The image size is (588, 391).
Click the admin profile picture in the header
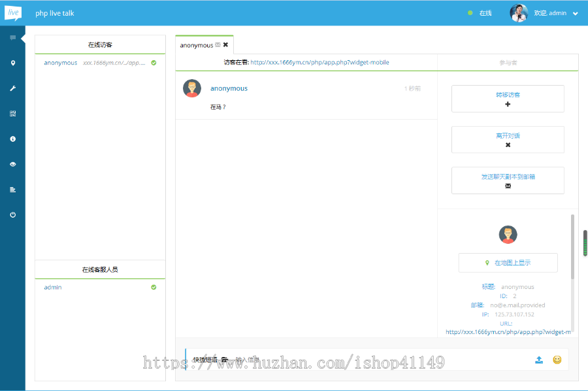coord(519,13)
